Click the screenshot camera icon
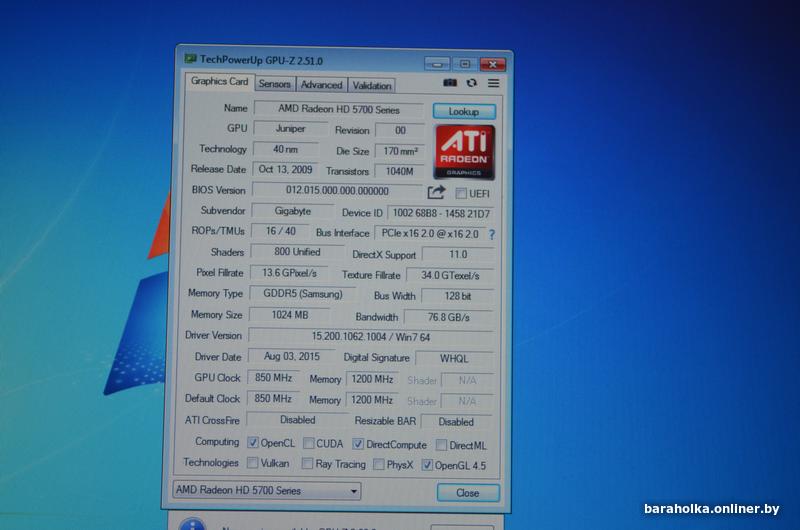The height and width of the screenshot is (530, 800). tap(450, 83)
